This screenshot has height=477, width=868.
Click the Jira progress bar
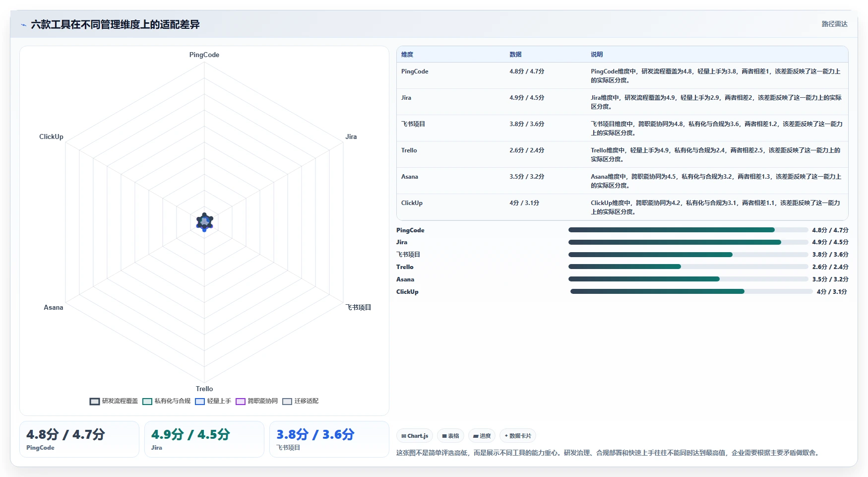[x=688, y=242]
